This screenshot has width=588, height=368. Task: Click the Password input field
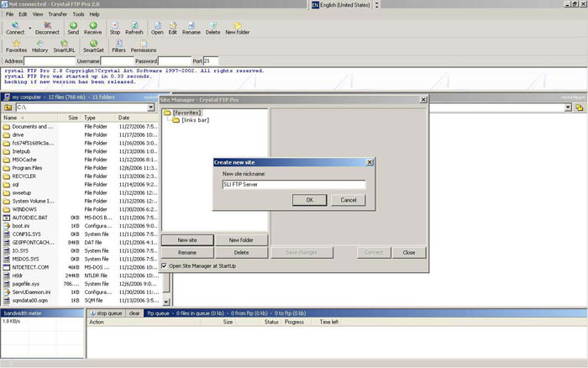(175, 60)
